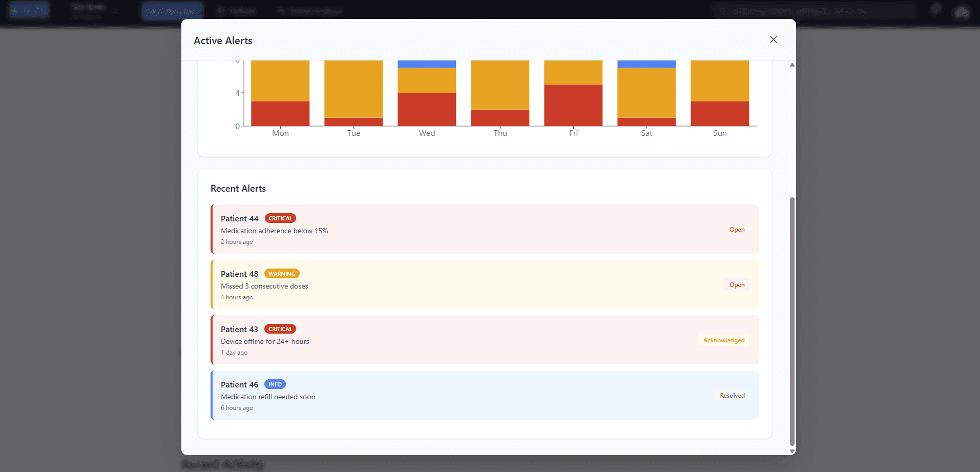Click the INFO badge on Patient 46
Viewport: 980px width, 472px height.
[x=275, y=384]
